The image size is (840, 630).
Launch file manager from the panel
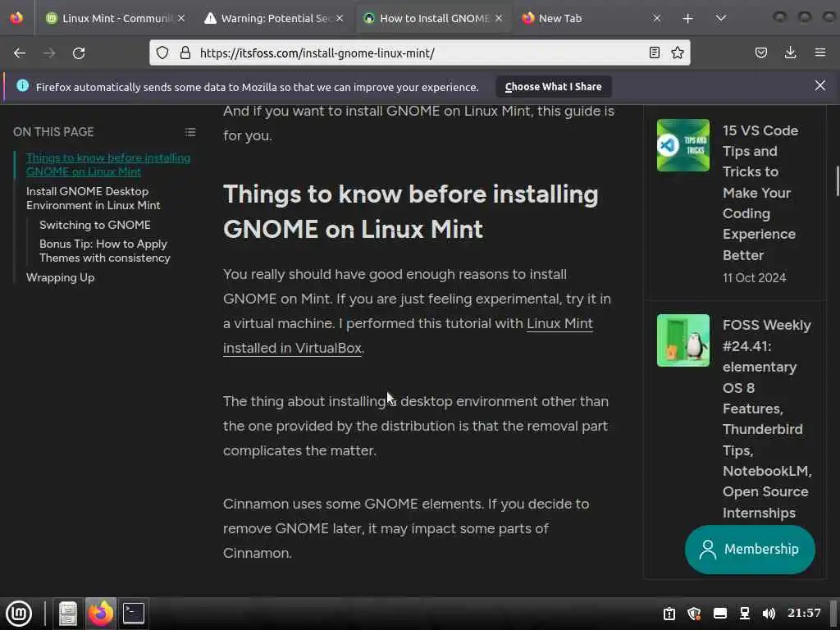(68, 614)
